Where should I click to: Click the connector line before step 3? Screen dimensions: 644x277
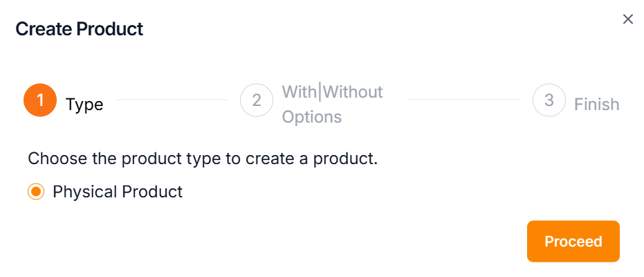click(463, 100)
